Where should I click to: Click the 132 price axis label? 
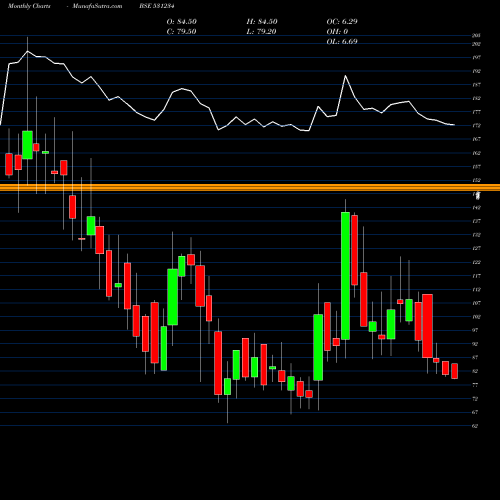476,235
